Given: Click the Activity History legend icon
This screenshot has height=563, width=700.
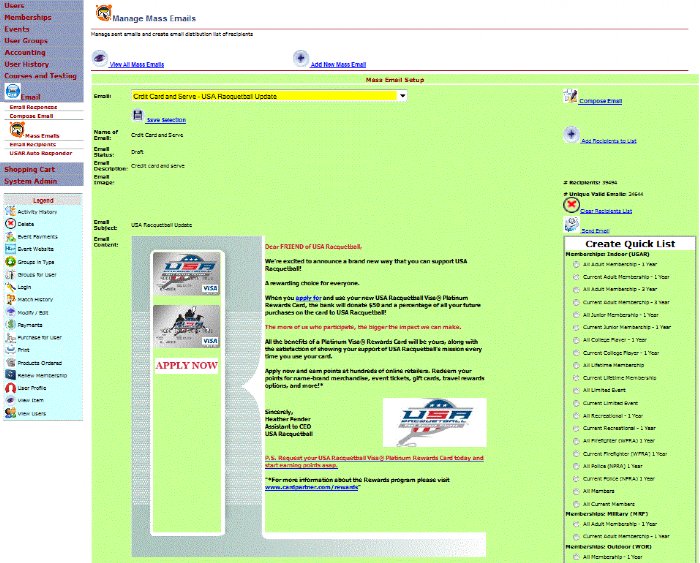Looking at the screenshot, I should coord(10,211).
